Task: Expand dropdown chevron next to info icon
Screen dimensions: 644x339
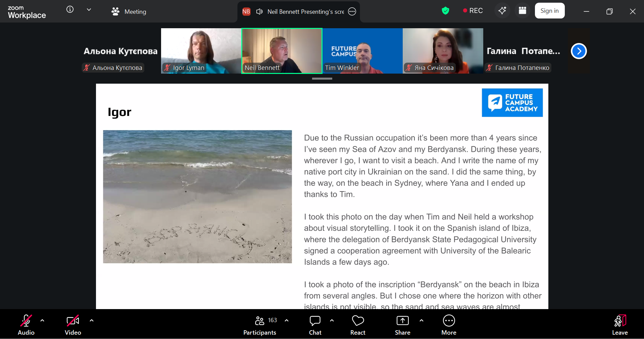Action: [89, 10]
